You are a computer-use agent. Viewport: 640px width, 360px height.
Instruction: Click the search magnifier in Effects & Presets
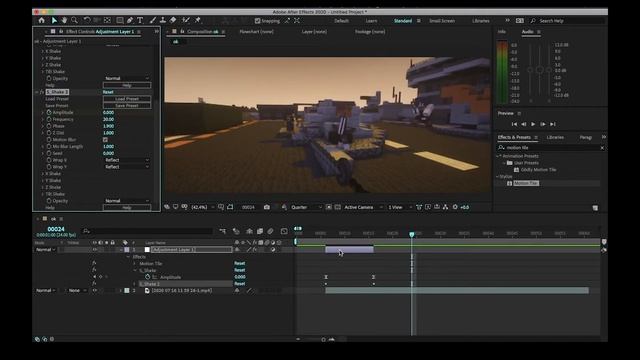(502, 148)
